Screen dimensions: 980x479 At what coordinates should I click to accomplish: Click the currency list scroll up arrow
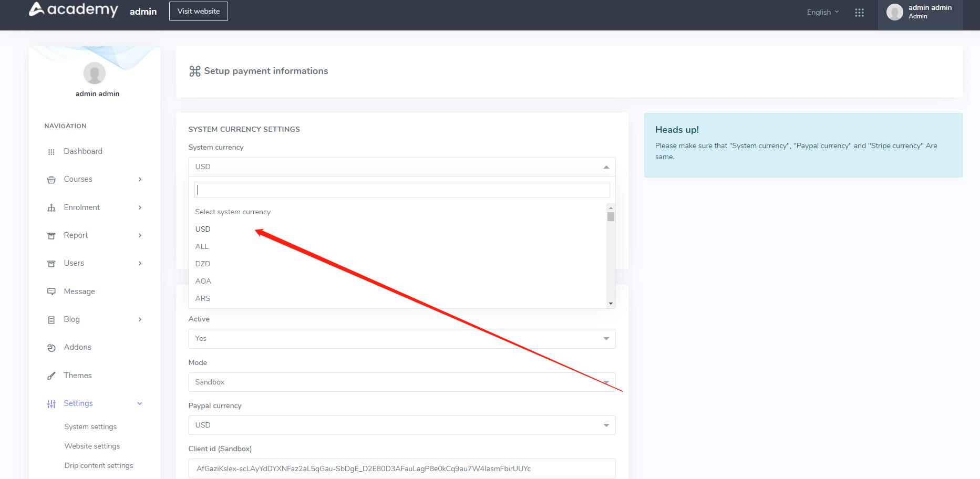coord(611,208)
